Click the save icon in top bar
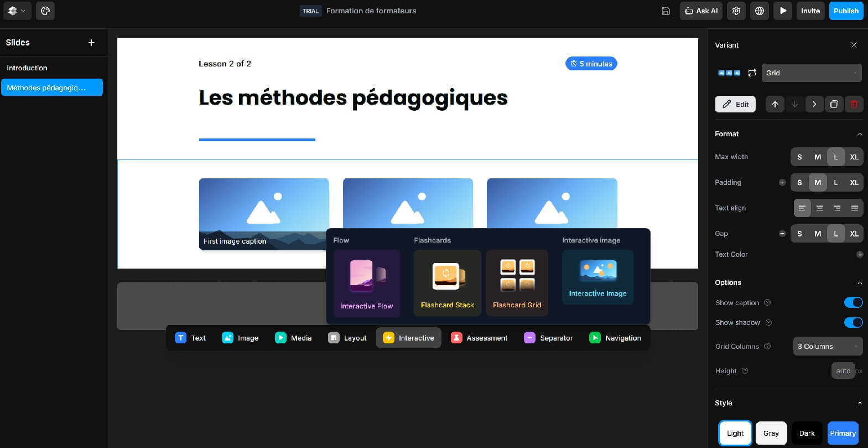This screenshot has width=868, height=448. pyautogui.click(x=666, y=11)
